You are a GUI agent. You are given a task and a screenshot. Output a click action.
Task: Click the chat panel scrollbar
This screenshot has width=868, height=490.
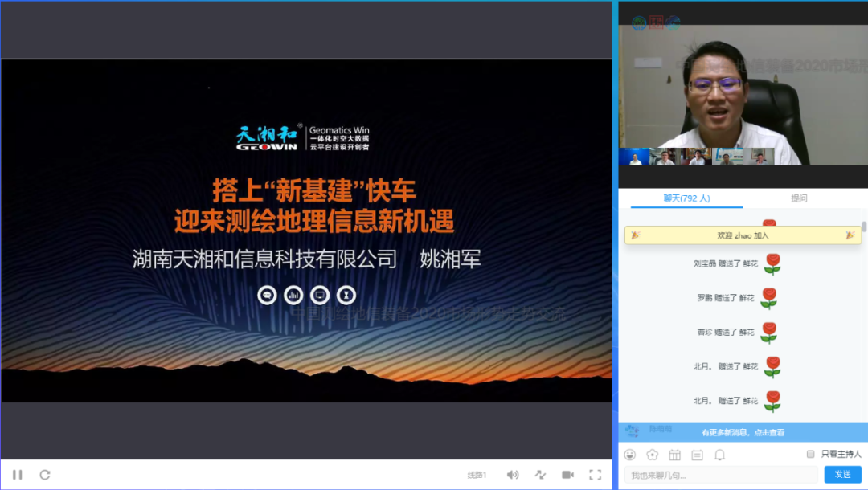[x=864, y=227]
